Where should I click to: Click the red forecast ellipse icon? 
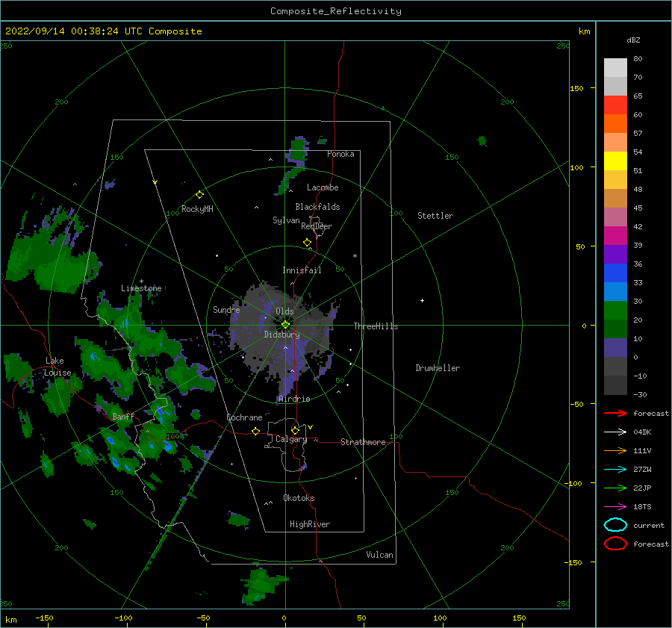click(615, 544)
